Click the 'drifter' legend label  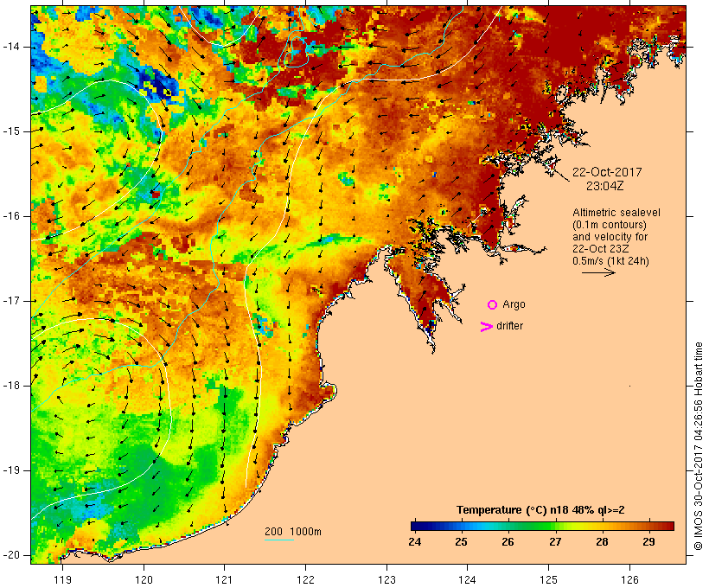click(x=509, y=326)
